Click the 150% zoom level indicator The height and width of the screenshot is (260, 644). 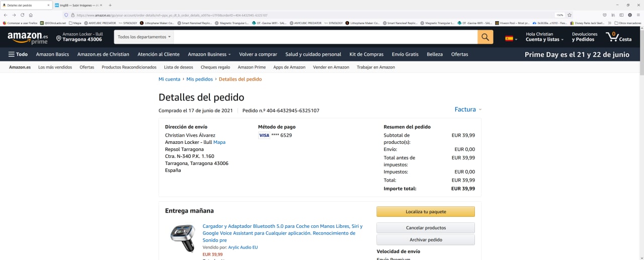coord(559,15)
